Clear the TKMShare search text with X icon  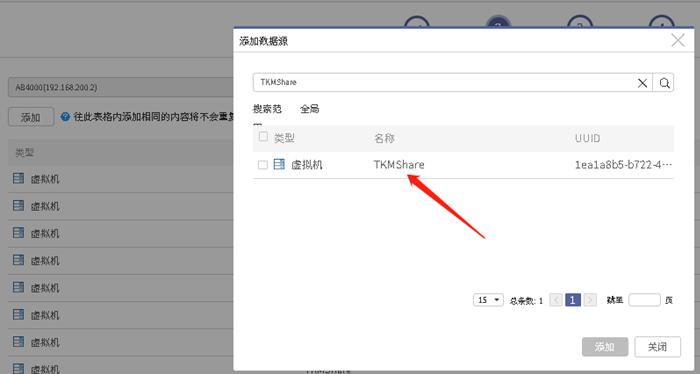[642, 83]
